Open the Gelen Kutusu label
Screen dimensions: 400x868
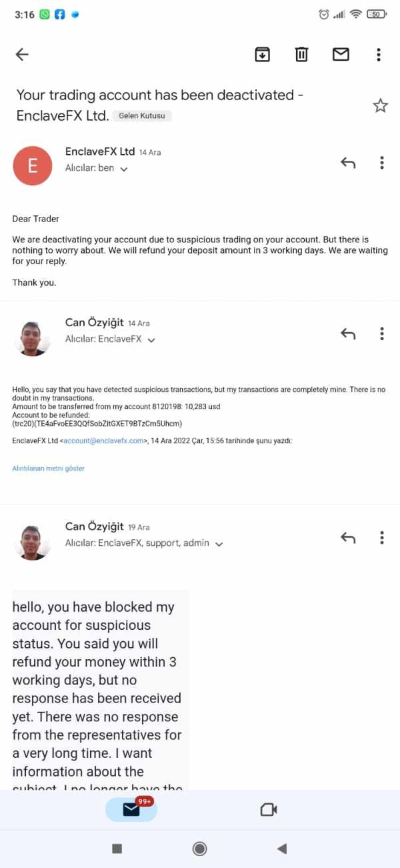[x=142, y=115]
